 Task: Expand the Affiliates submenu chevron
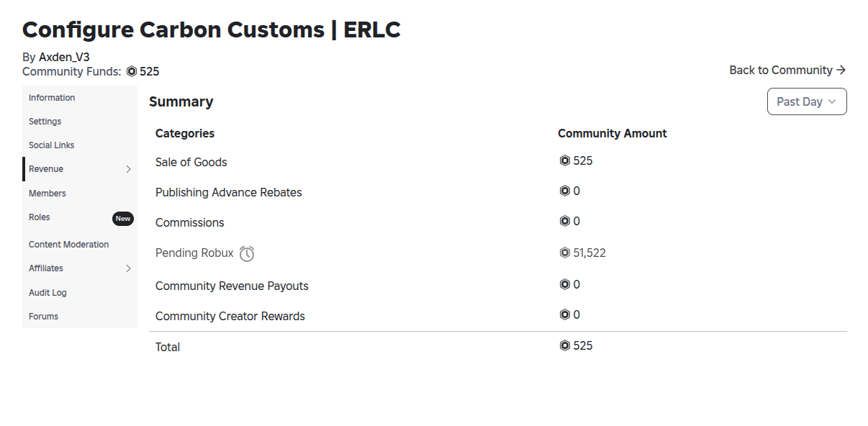(128, 268)
